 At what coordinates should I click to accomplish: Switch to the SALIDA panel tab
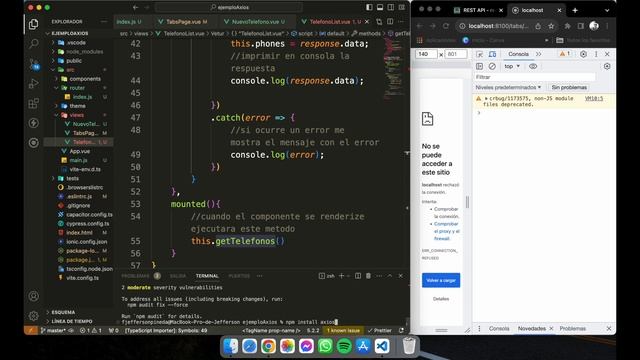point(178,276)
